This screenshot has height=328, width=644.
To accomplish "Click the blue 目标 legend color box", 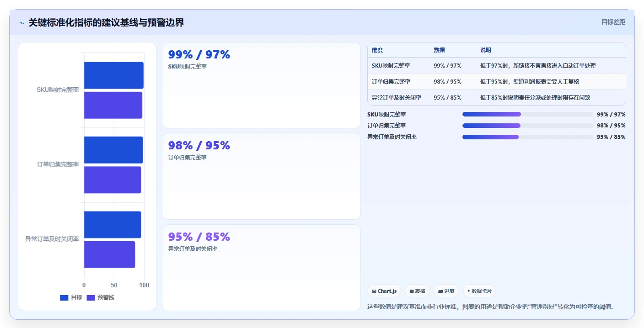I will click(x=64, y=298).
